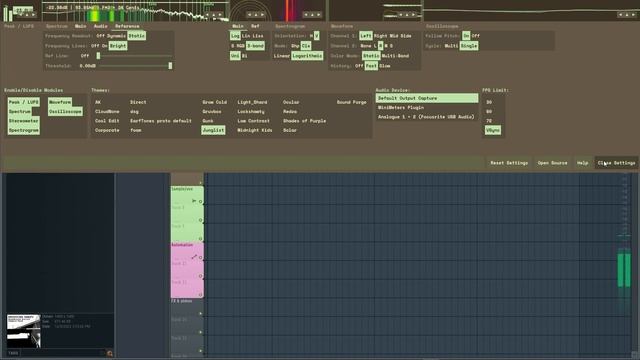The image size is (640, 360).
Task: Set Frequency Readout to Dynamic
Action: [x=117, y=36]
